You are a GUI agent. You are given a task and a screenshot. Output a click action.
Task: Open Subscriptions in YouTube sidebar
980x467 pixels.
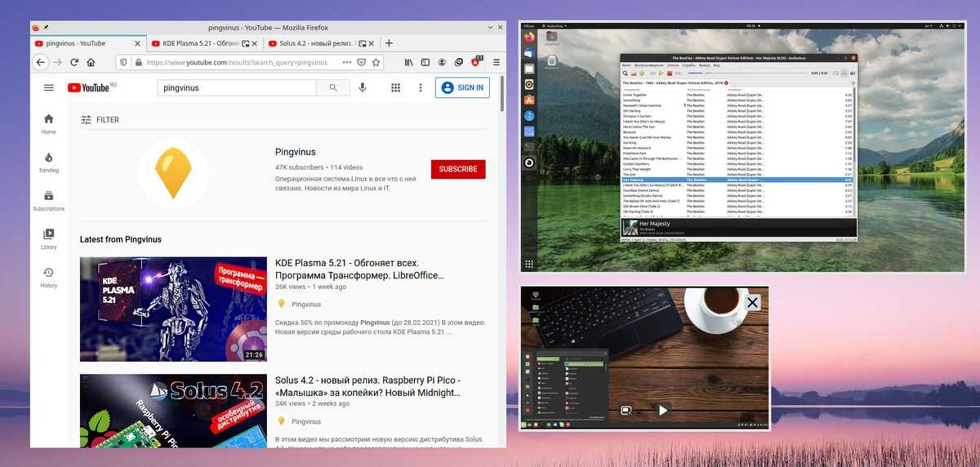coord(49,201)
